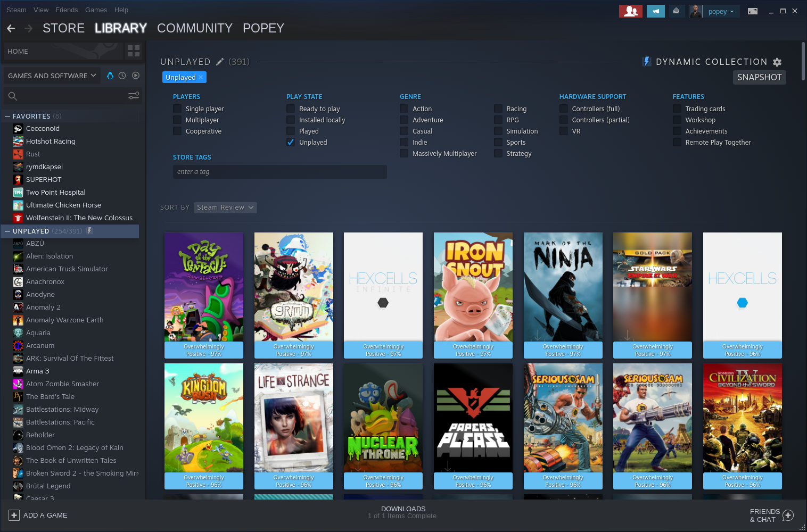Uncheck the Unplayed play state
Screen dimensions: 807x532
point(291,142)
